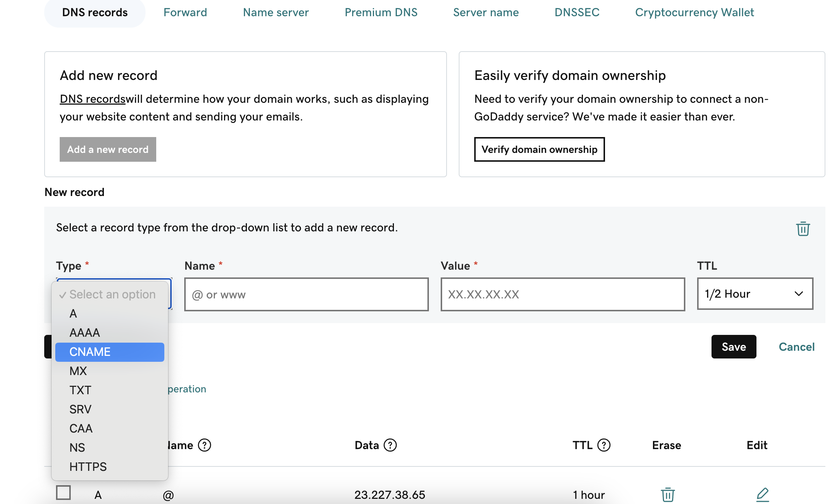Edit the A record with pencil icon

pos(762,494)
